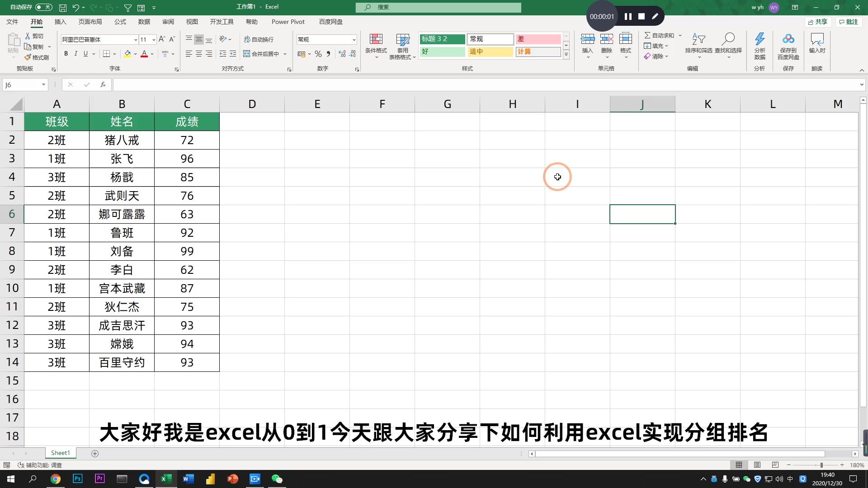868x488 pixels.
Task: Collapse the ribbon
Action: click(862, 70)
